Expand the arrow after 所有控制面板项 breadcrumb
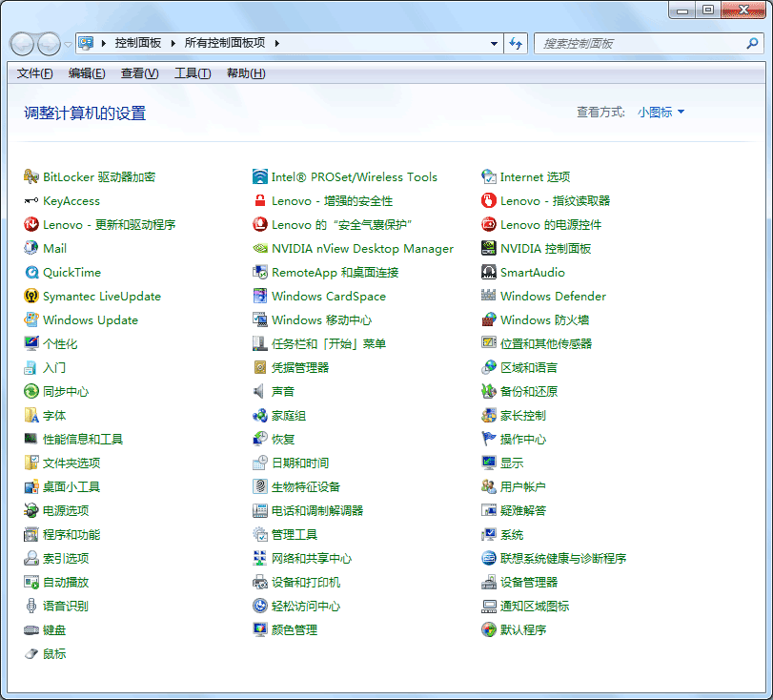The image size is (773, 700). (x=277, y=44)
